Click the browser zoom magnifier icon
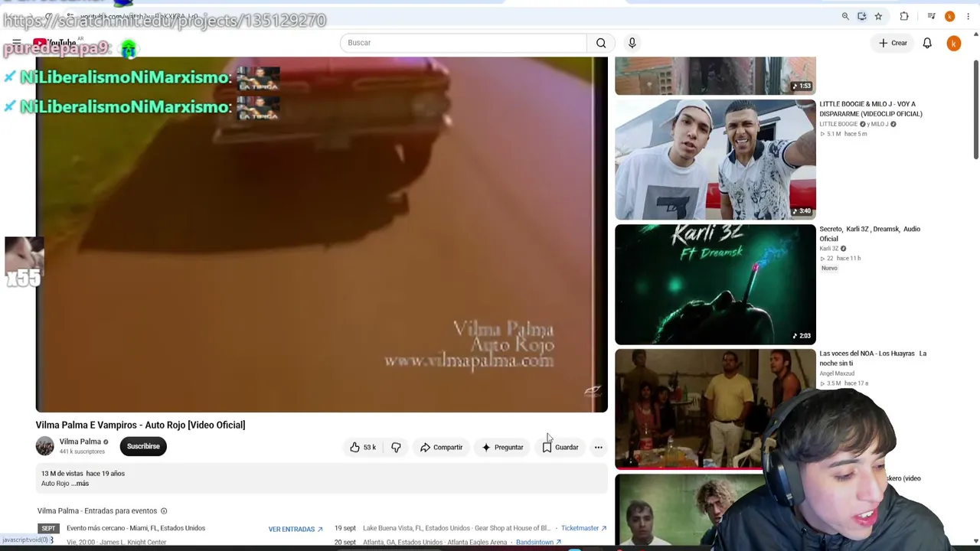Image resolution: width=980 pixels, height=551 pixels. pyautogui.click(x=845, y=16)
